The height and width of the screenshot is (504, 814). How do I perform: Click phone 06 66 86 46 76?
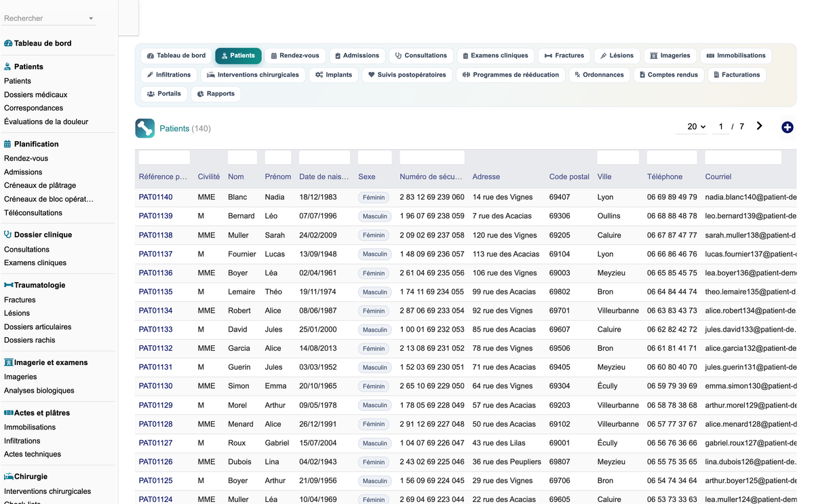pyautogui.click(x=672, y=254)
